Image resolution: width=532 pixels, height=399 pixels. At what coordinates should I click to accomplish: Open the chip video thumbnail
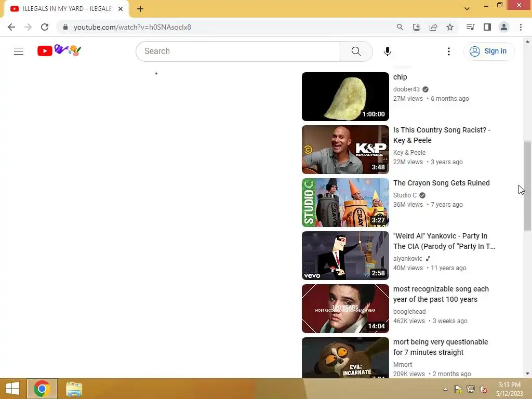pyautogui.click(x=345, y=97)
